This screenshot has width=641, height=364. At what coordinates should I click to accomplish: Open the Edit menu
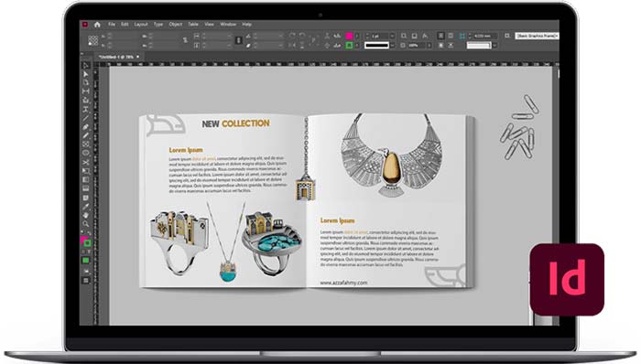(125, 25)
